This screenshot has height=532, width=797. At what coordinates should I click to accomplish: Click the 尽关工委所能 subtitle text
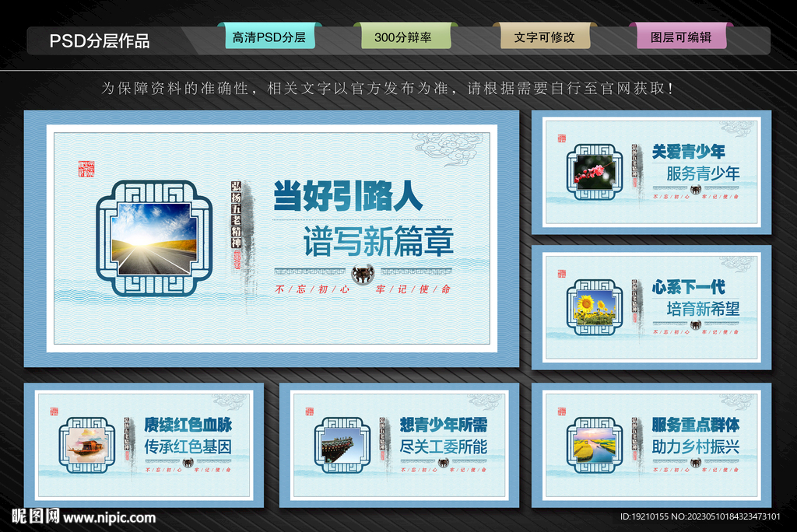(x=443, y=446)
